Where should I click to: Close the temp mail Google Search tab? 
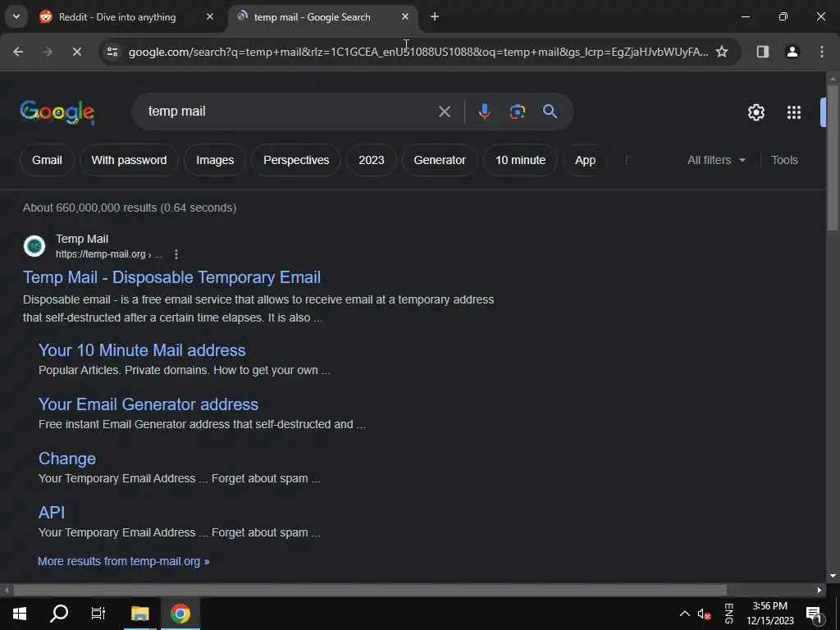[x=405, y=16]
